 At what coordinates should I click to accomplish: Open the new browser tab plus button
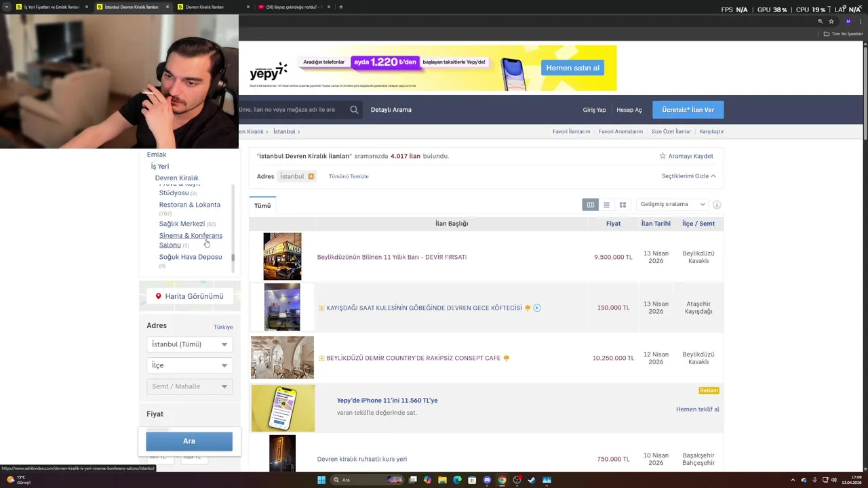(x=340, y=7)
